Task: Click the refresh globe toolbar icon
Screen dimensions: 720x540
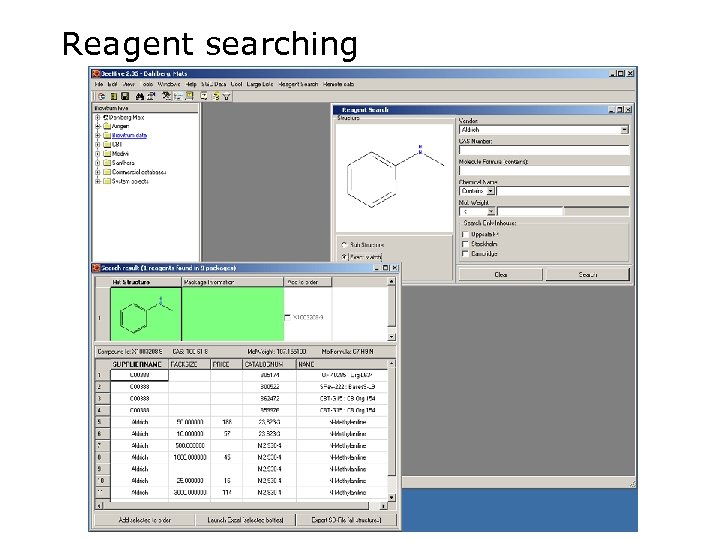Action: click(101, 96)
